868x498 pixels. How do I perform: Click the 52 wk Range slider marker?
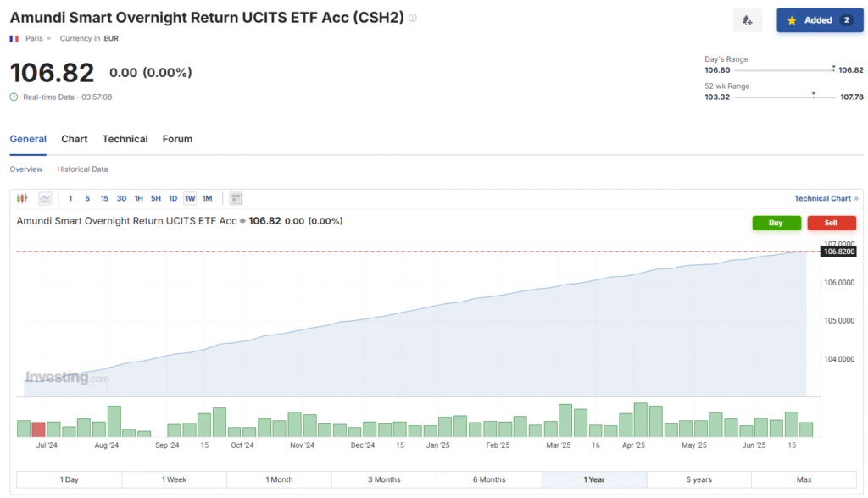click(x=813, y=94)
